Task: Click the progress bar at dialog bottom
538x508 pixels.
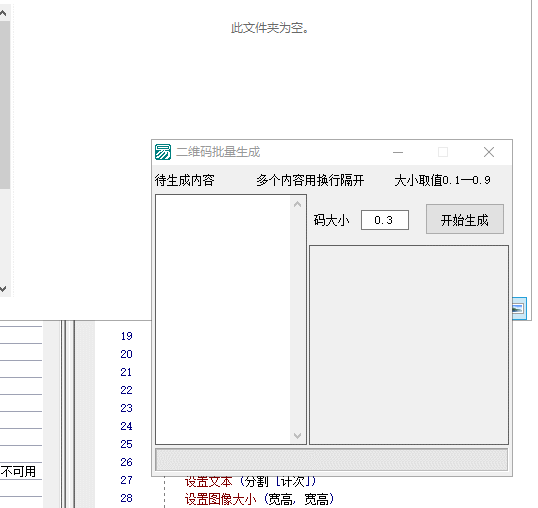Action: (331, 459)
